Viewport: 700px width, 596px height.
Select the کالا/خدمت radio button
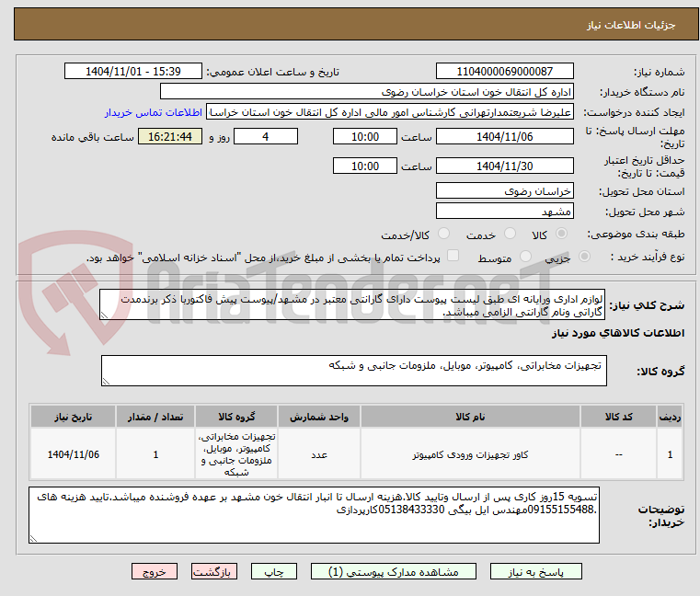[x=443, y=233]
